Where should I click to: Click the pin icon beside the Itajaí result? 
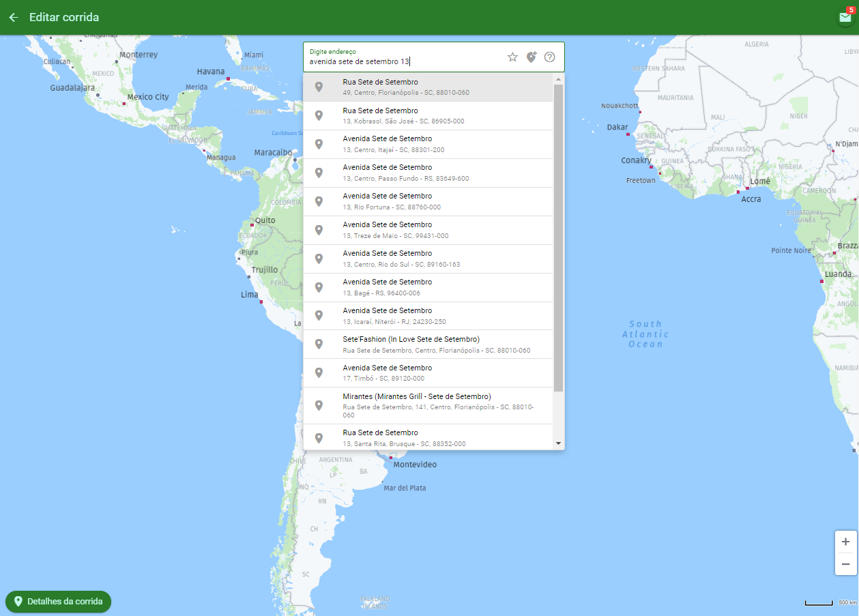coord(319,145)
